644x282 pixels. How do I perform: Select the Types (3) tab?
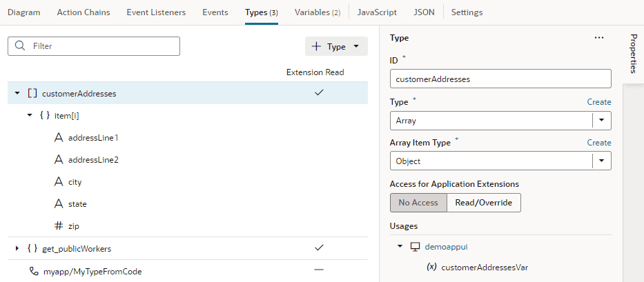coord(262,12)
